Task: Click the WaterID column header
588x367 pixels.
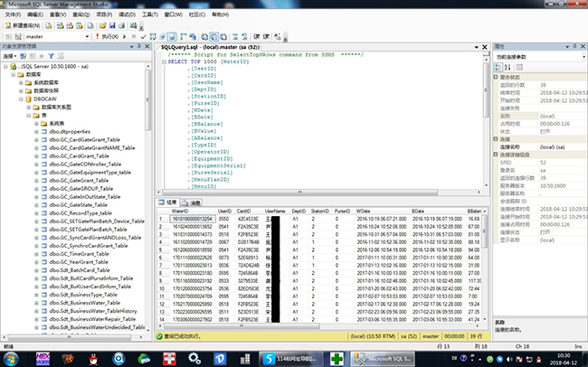Action: tap(193, 211)
